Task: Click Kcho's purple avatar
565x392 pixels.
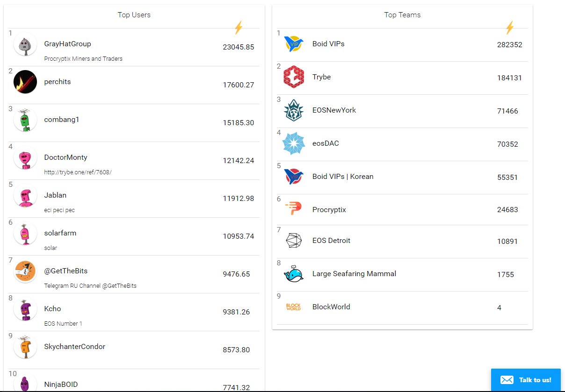Action: (25, 309)
